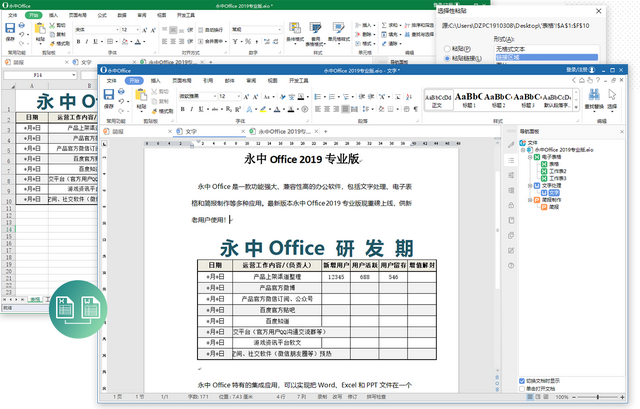Toggle the upper checkbox at the navigation panel's bottom
This screenshot has height=409, width=640.
coord(522,381)
